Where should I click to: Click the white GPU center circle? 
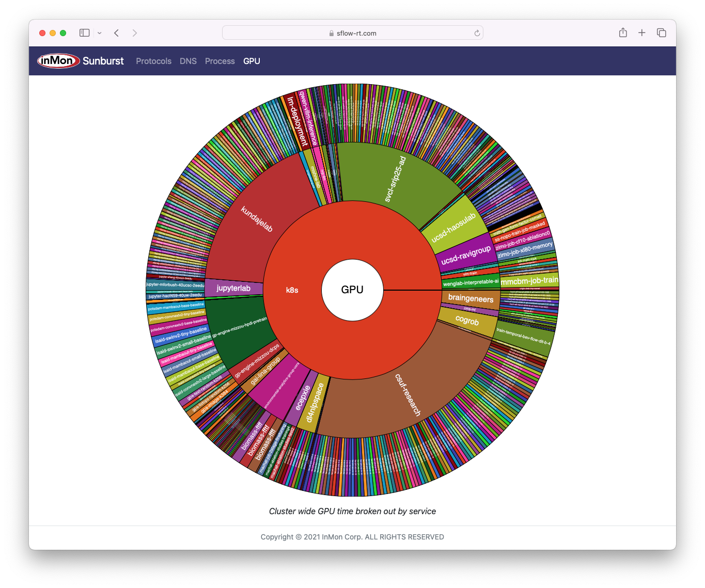click(352, 290)
